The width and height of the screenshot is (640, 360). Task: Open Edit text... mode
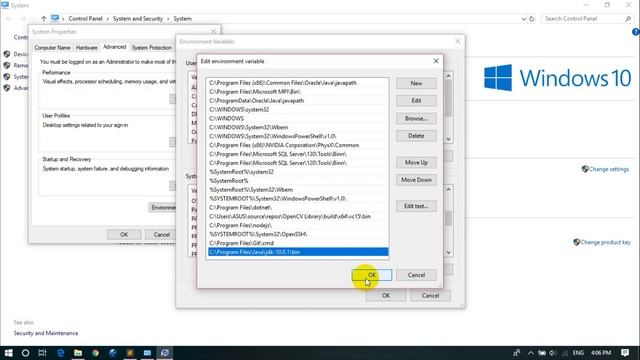(416, 206)
